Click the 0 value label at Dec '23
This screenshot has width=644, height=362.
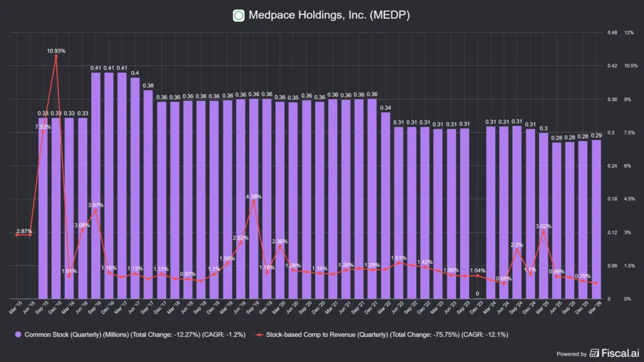pyautogui.click(x=477, y=293)
